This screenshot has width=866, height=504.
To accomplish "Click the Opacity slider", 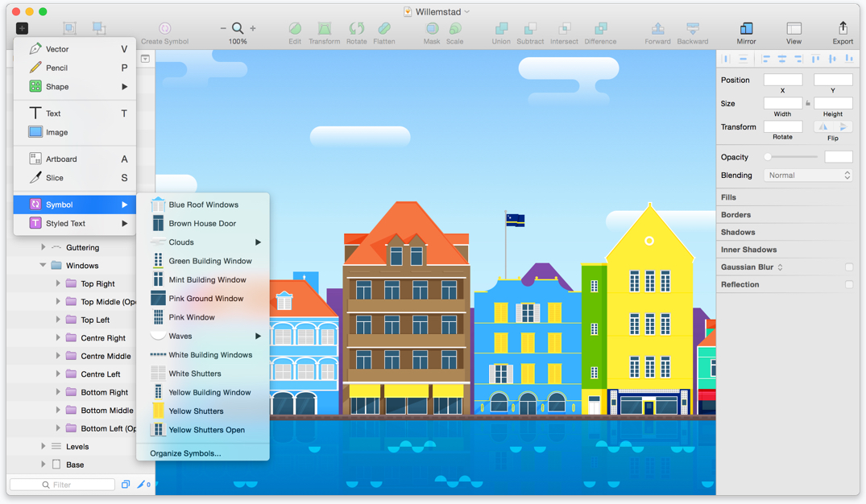I will (791, 157).
